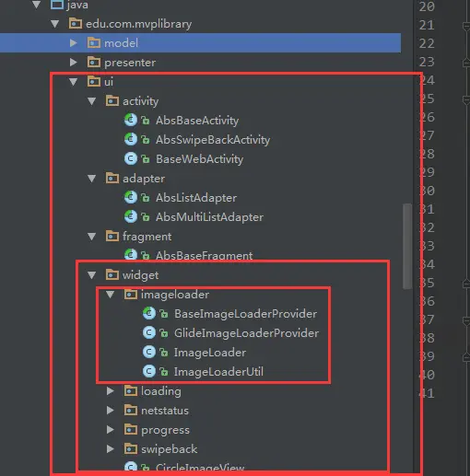Screen dimensions: 470x476
Task: Click the BaseWebActivity class icon
Action: click(x=131, y=158)
